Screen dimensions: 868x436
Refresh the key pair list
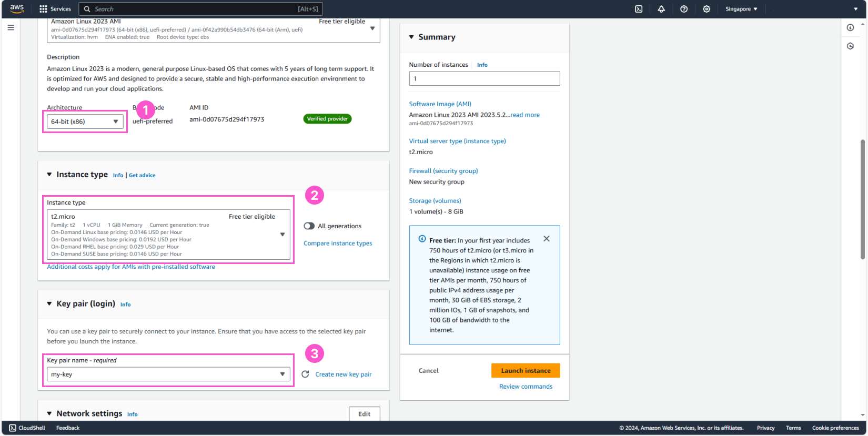tap(305, 374)
